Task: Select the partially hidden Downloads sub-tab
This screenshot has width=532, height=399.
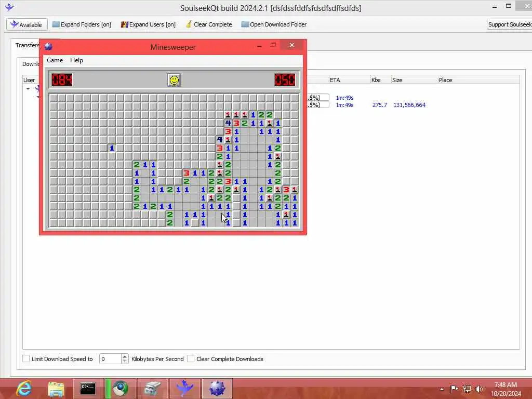Action: tap(31, 64)
